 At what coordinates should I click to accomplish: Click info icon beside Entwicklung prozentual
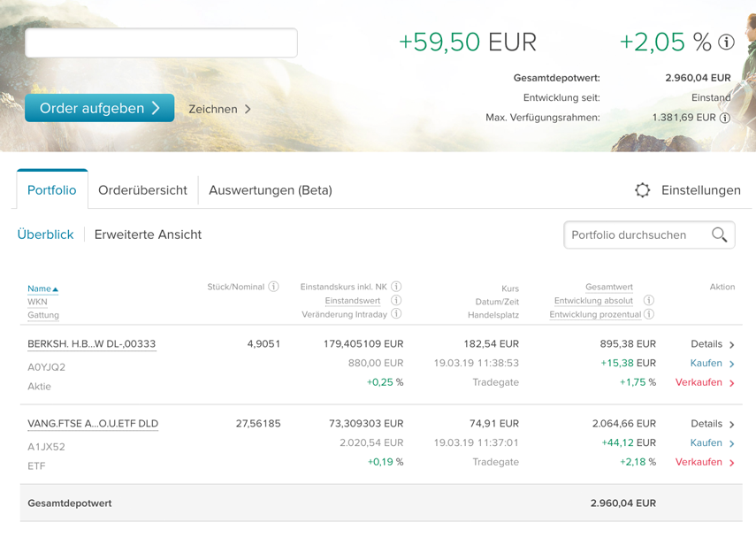pos(649,314)
